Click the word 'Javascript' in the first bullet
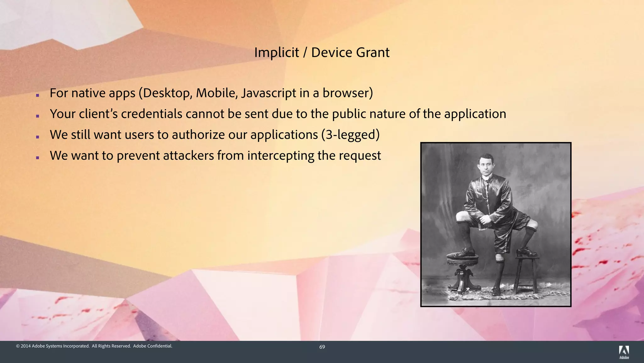644x363 pixels. pos(269,93)
